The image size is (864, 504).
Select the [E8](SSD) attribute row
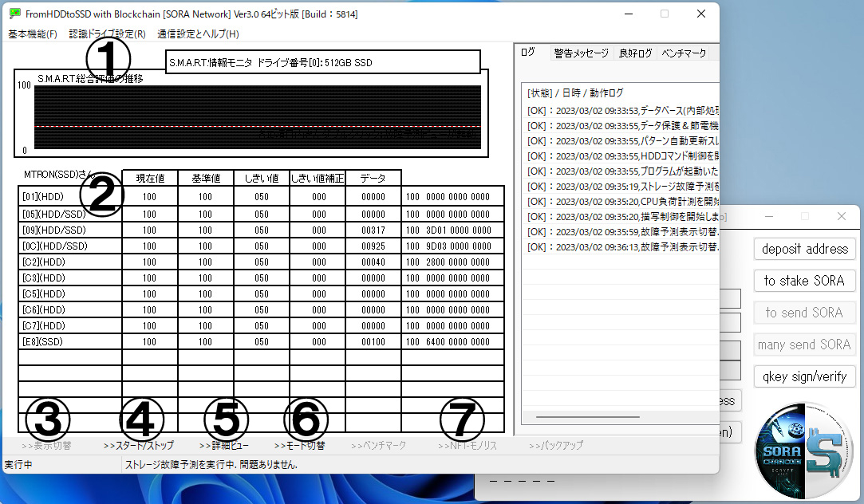pyautogui.click(x=261, y=341)
